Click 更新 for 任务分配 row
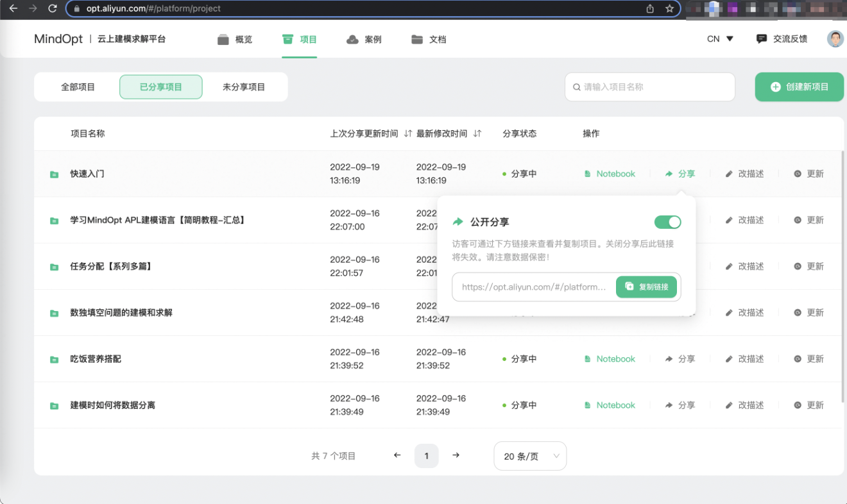The image size is (847, 504). tap(809, 266)
